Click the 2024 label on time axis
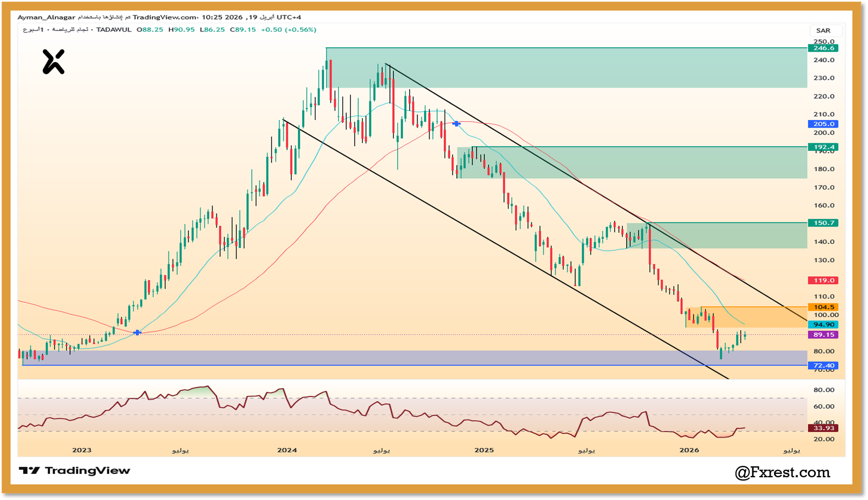This screenshot has height=500, width=868. tap(287, 450)
